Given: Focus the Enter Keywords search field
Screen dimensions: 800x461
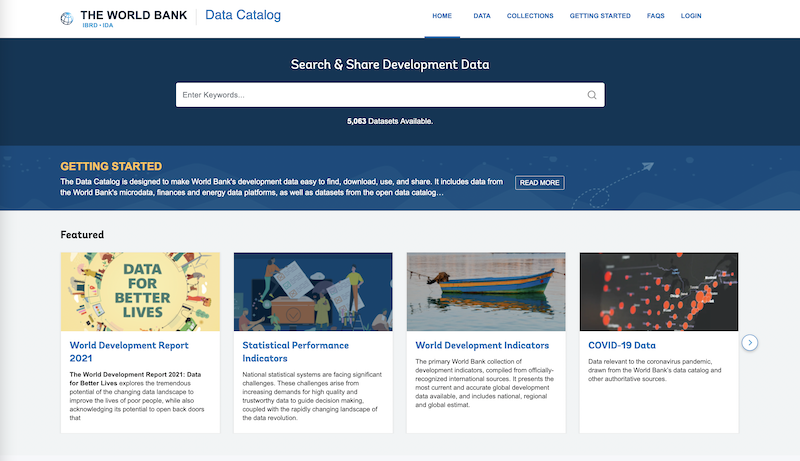Looking at the screenshot, I should pyautogui.click(x=380, y=95).
